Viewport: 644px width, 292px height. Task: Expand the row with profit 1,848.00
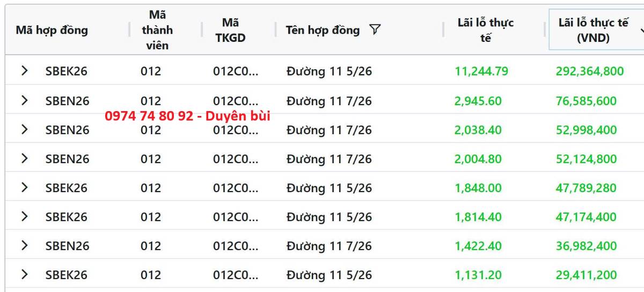click(24, 187)
